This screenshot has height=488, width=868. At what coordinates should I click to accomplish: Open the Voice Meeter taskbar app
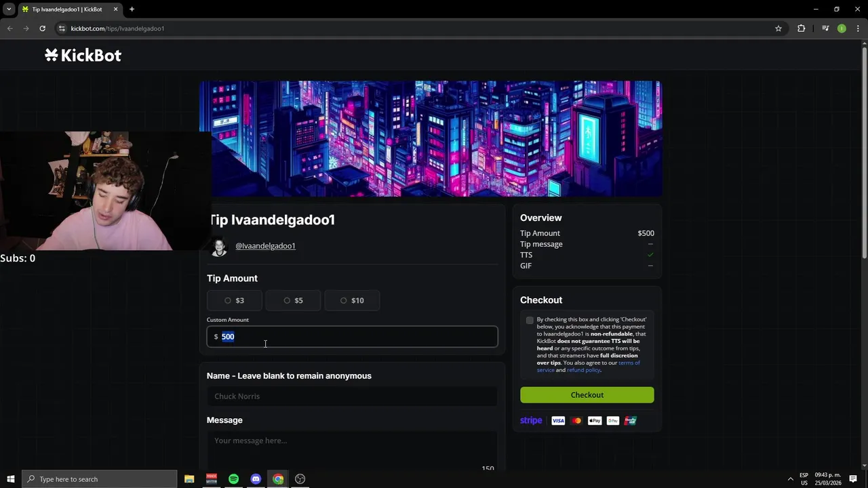212,479
